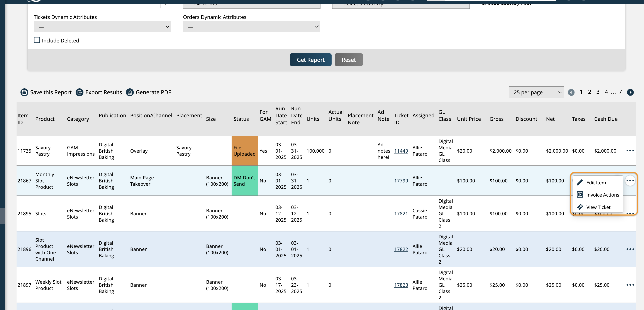Screen dimensions: 644x310
Task: Go to next page arrow
Action: point(630,93)
